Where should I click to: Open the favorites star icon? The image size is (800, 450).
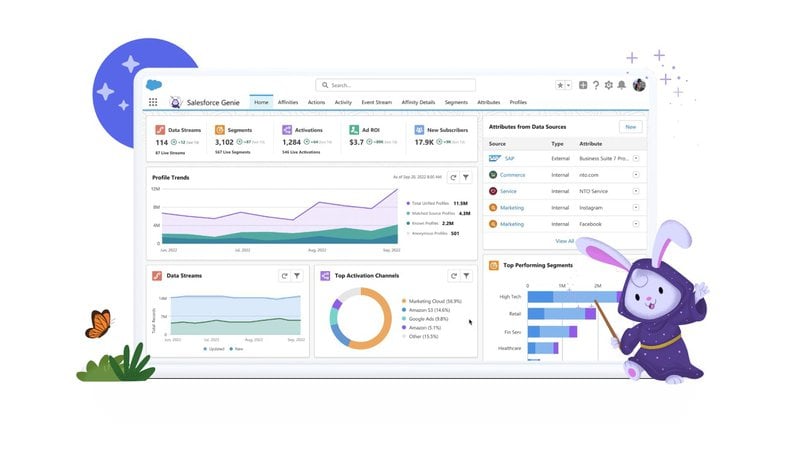[560, 85]
